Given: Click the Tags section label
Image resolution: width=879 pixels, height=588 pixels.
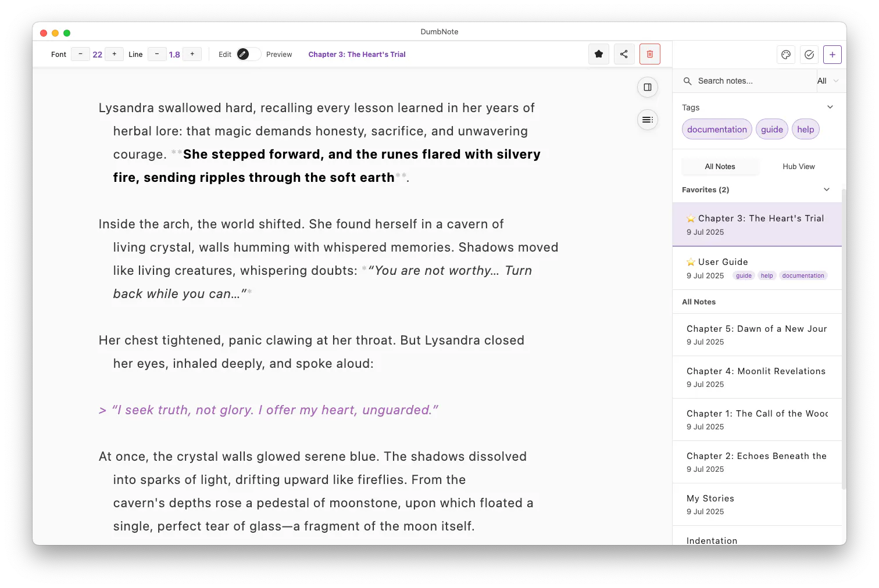Looking at the screenshot, I should (x=691, y=107).
